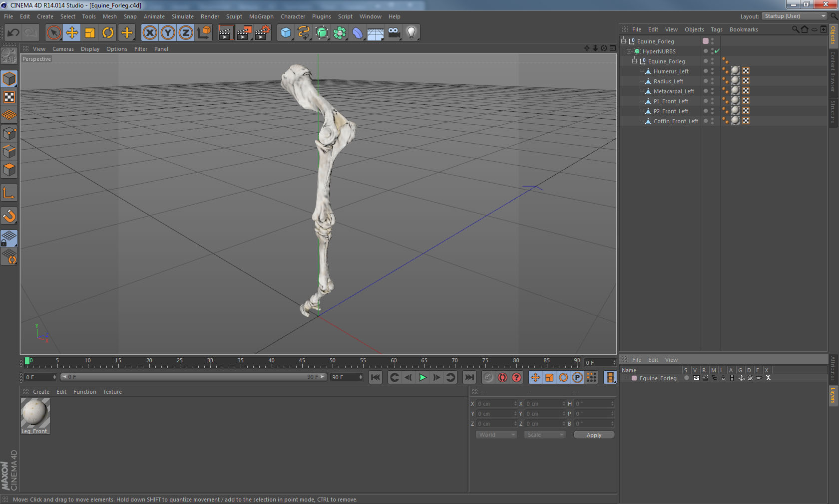Add a Camera object icon
The width and height of the screenshot is (839, 504).
[x=394, y=33]
